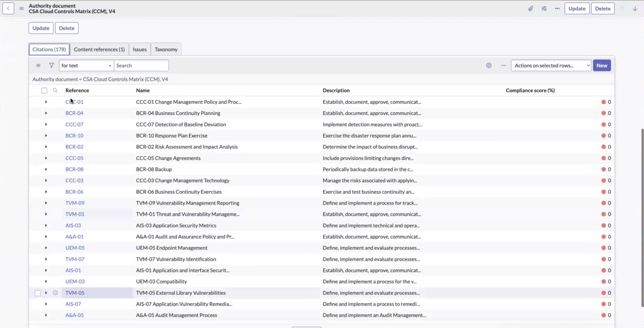Open the Taxonomy tab
This screenshot has height=328, width=644.
(166, 49)
